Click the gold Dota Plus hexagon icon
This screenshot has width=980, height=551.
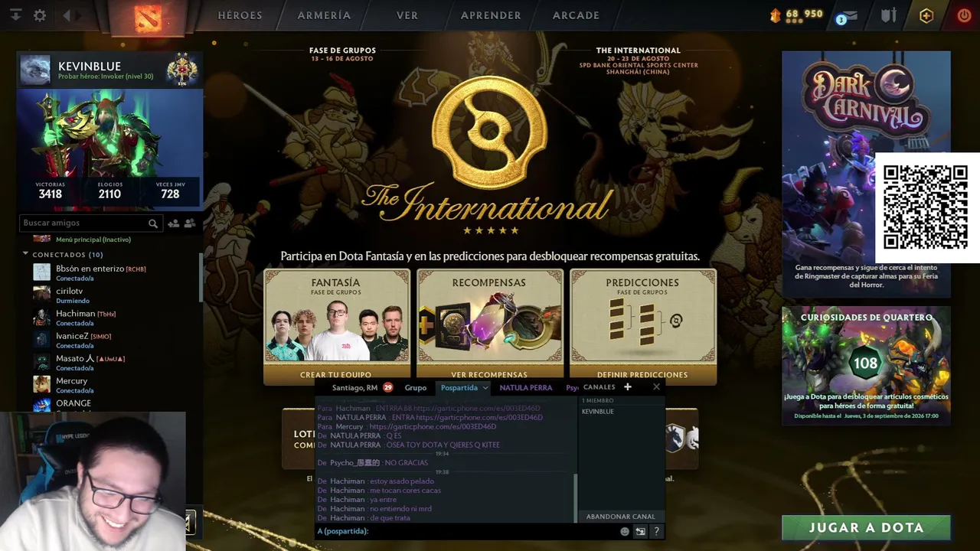926,15
